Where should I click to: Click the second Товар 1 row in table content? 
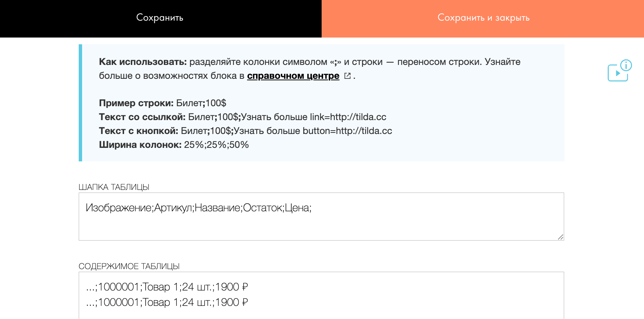click(167, 302)
